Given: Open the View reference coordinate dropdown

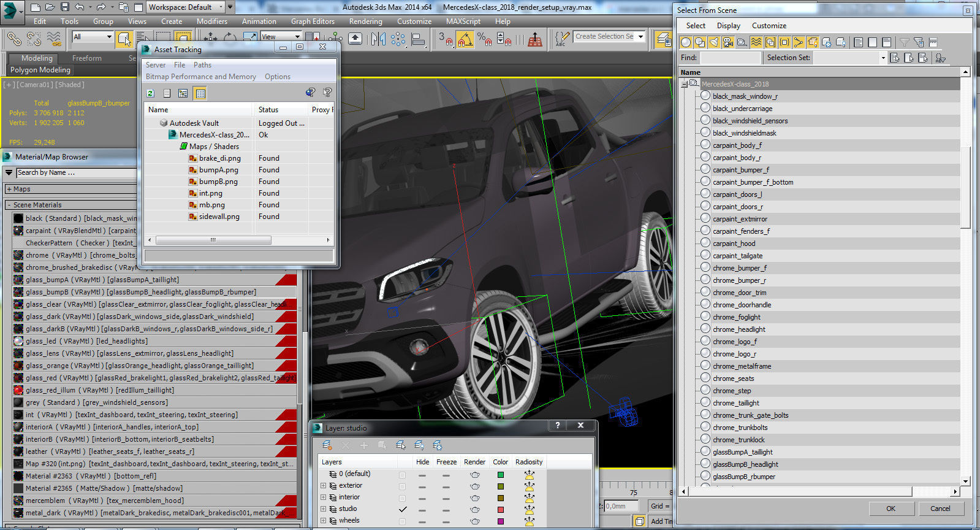Looking at the screenshot, I should (x=281, y=37).
